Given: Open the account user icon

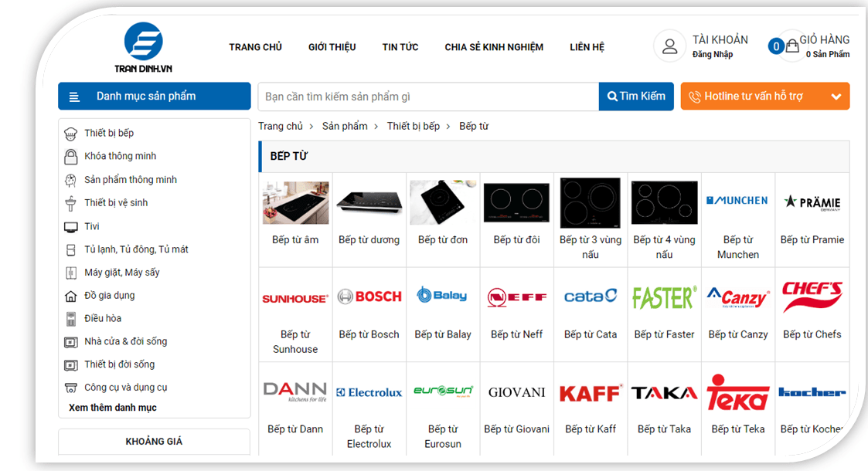Looking at the screenshot, I should tap(669, 46).
